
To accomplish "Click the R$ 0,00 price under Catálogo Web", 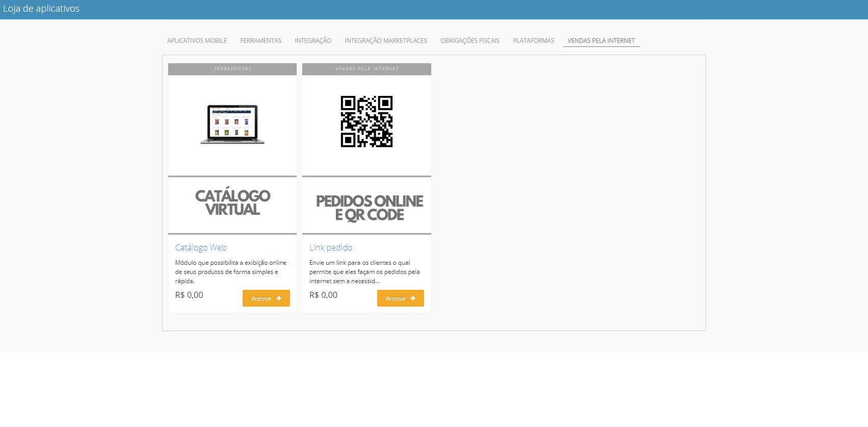I will (189, 295).
